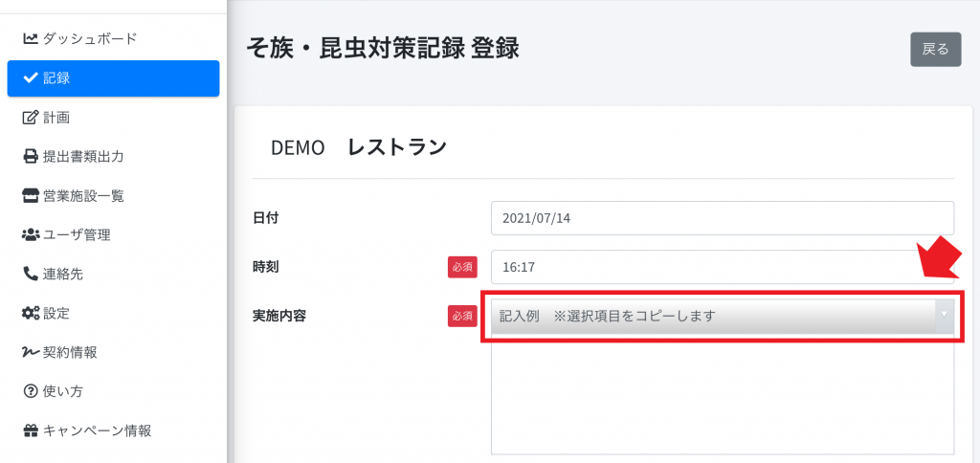Click the 時刻 time field showing 16:17

coord(723,267)
